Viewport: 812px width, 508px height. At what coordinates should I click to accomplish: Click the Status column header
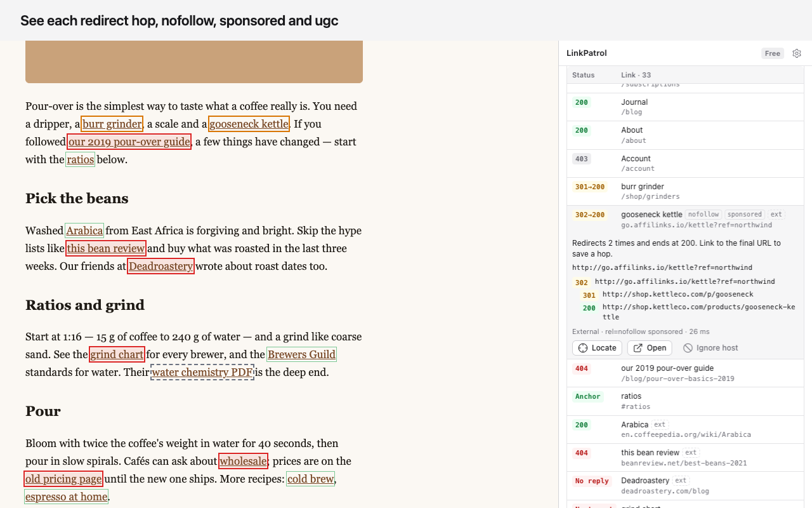coord(584,75)
